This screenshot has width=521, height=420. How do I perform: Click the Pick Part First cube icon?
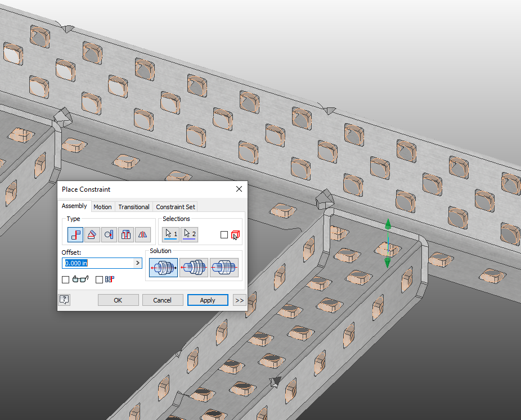click(x=235, y=234)
